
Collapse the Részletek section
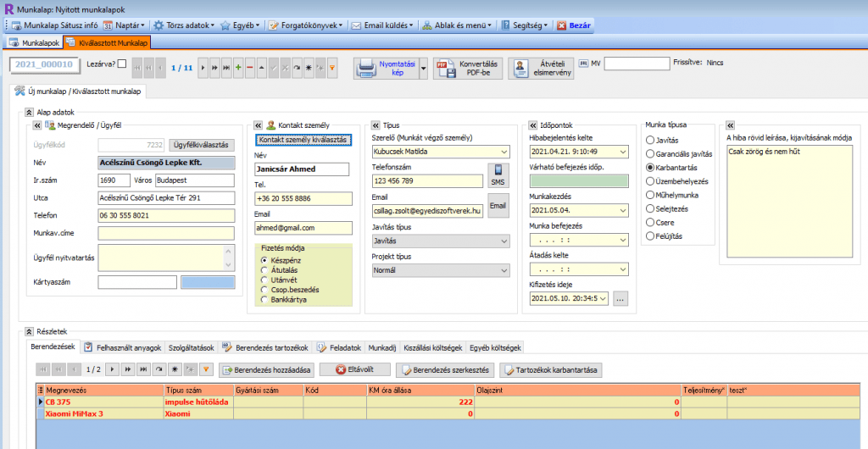tap(30, 332)
